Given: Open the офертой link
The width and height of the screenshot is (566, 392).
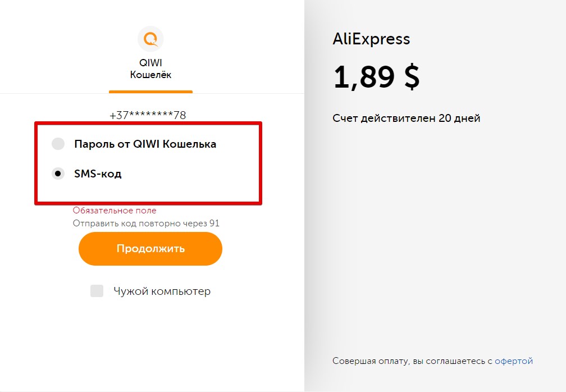Looking at the screenshot, I should pyautogui.click(x=514, y=361).
